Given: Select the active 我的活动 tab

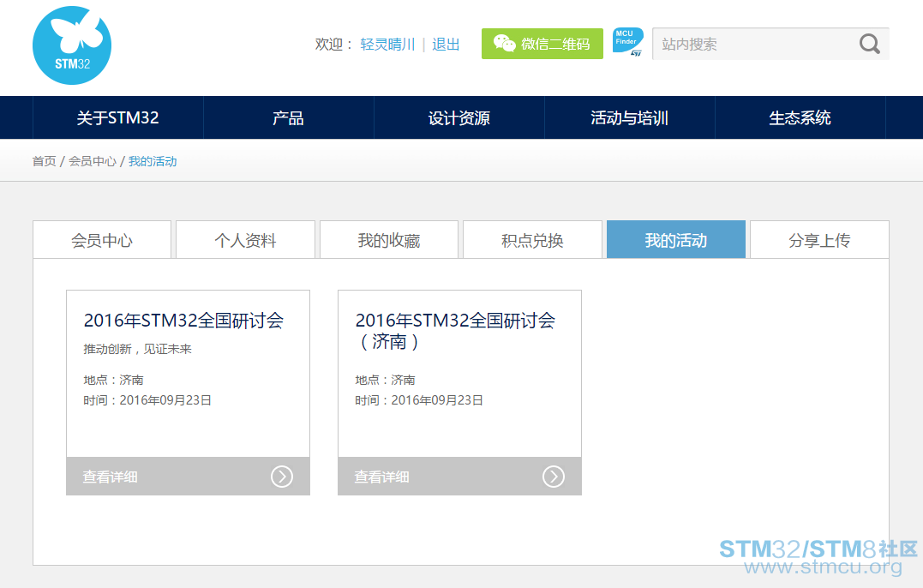Looking at the screenshot, I should 676,239.
